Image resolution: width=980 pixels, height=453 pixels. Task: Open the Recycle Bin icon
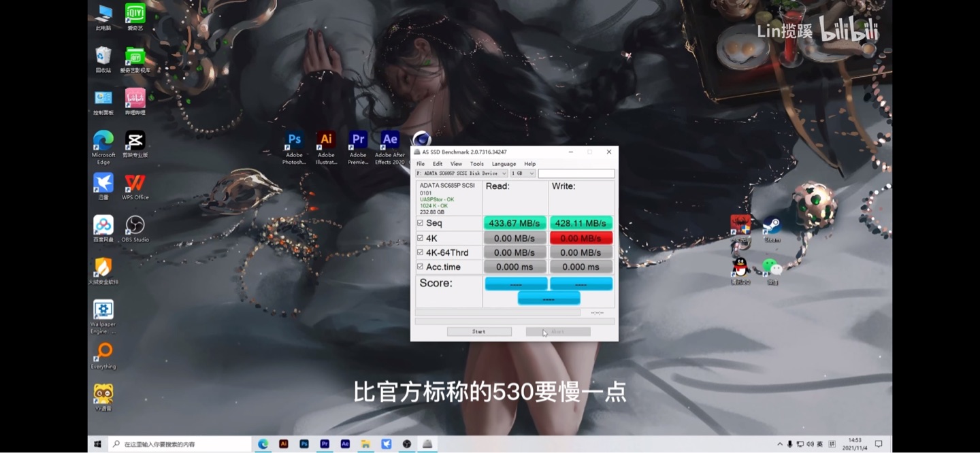pos(103,58)
